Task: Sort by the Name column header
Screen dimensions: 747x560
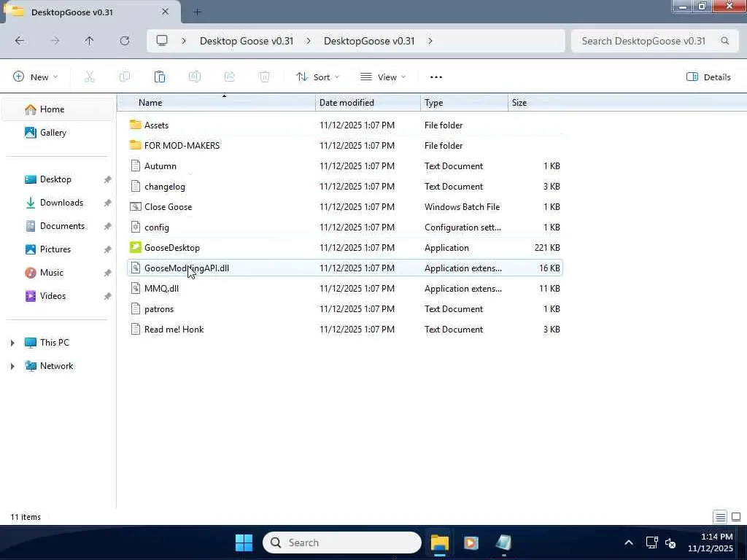Action: point(217,102)
